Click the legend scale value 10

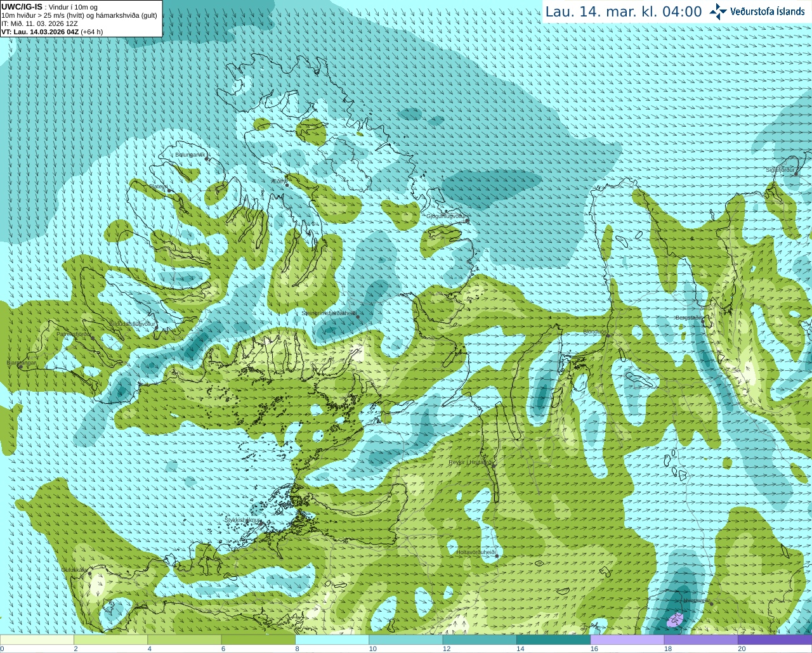click(373, 649)
